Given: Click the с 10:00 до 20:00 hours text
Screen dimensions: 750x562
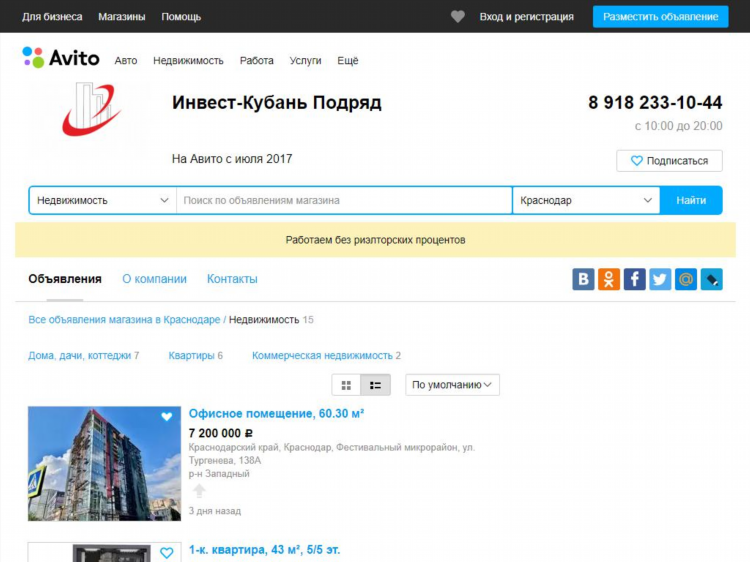Looking at the screenshot, I should coord(678,126).
